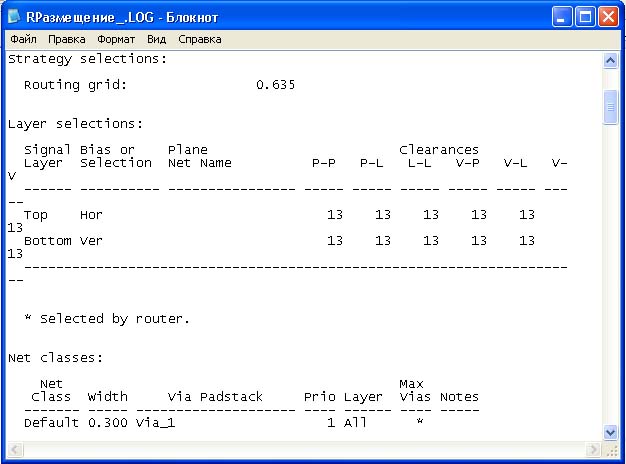Click the 'Layer selections:' heading
This screenshot has width=626, height=464.
[x=75, y=124]
